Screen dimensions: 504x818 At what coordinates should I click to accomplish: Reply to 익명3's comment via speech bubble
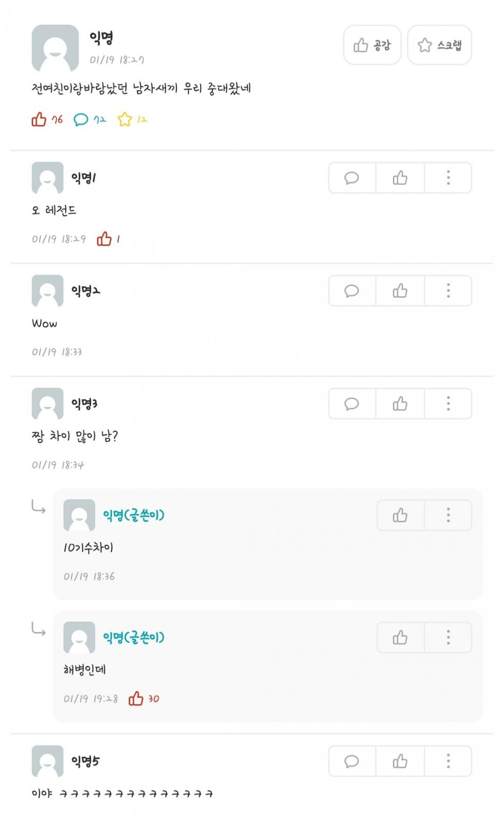pos(352,404)
